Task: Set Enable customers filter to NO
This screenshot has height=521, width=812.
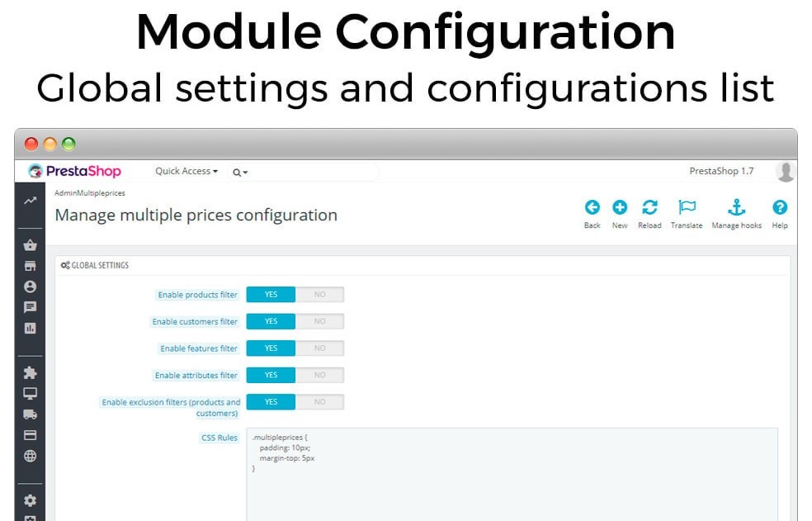Action: click(x=319, y=322)
